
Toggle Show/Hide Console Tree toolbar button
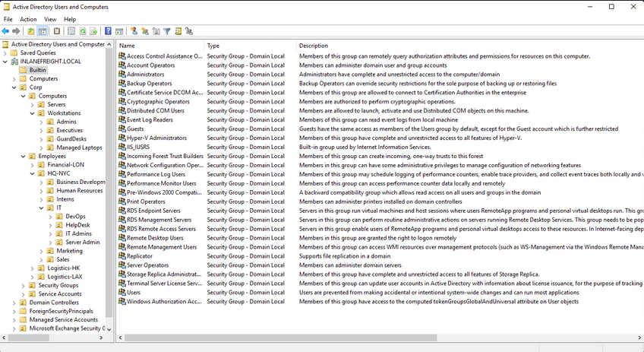(43, 31)
